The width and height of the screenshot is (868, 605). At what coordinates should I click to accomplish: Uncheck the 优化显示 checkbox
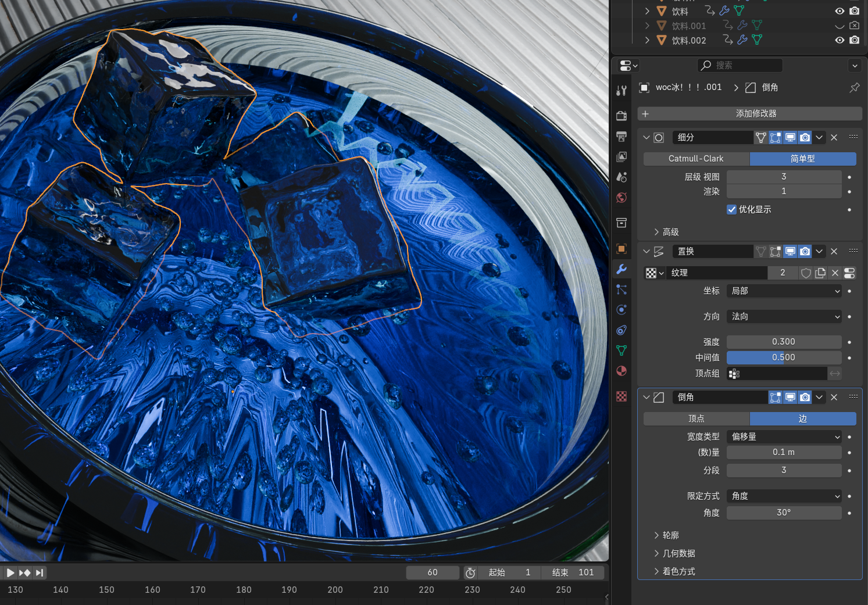[x=732, y=210]
